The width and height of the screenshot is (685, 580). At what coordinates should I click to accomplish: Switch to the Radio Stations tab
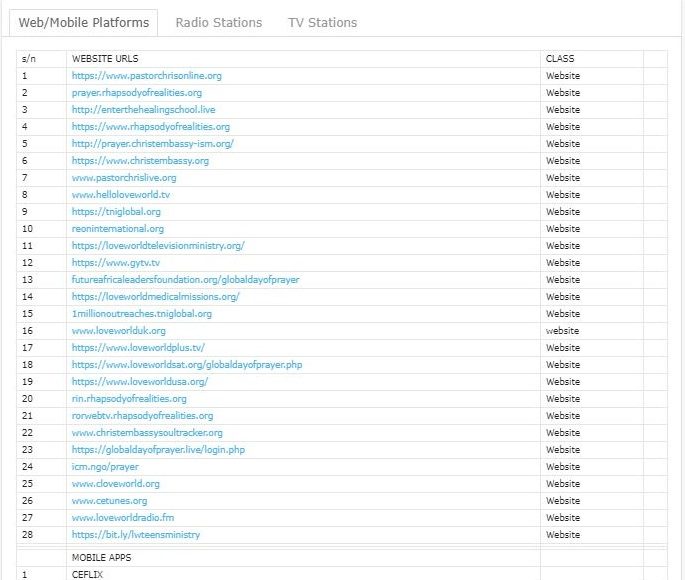218,22
